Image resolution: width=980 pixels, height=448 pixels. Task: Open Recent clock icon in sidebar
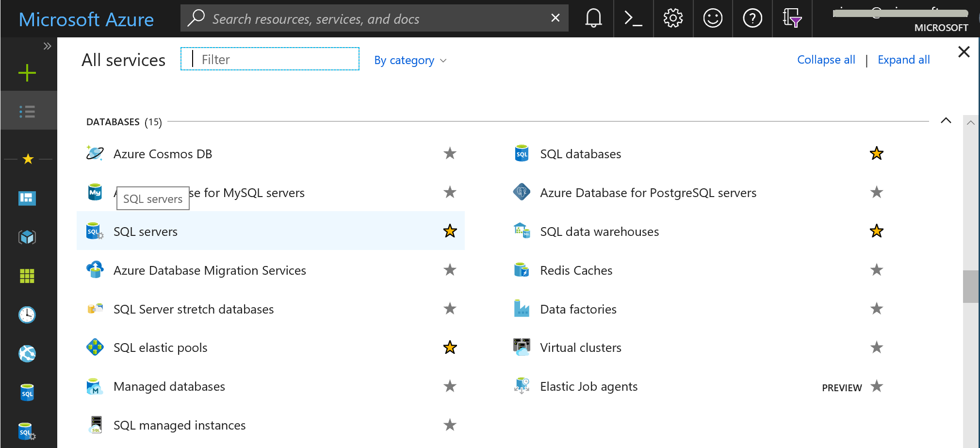pyautogui.click(x=27, y=315)
